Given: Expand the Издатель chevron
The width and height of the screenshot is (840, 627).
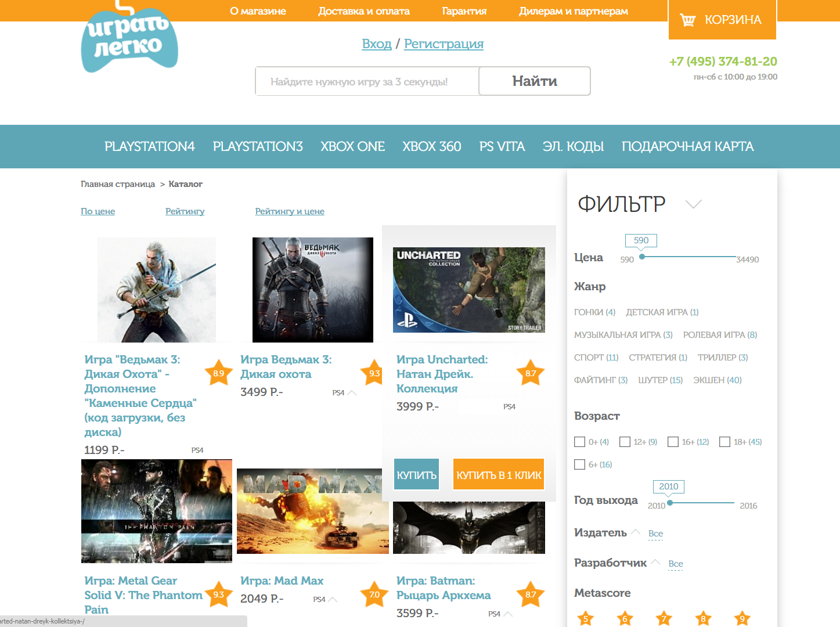Looking at the screenshot, I should click(636, 532).
